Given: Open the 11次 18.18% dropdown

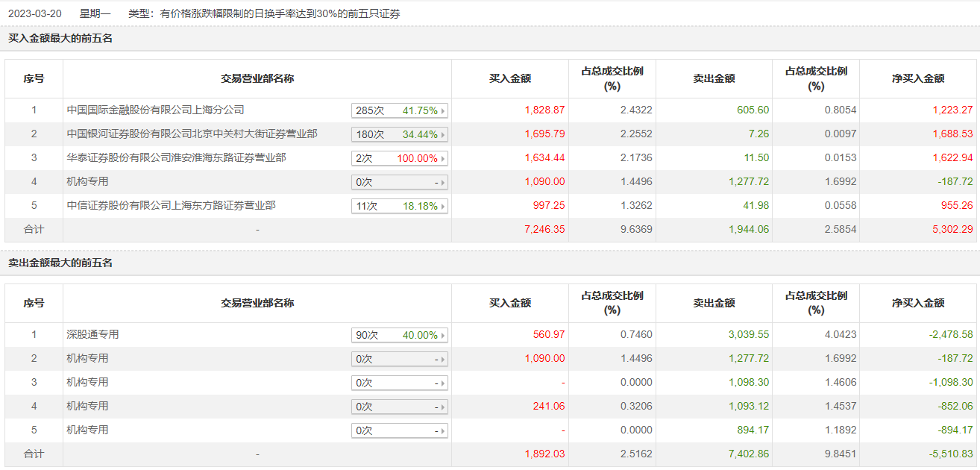Looking at the screenshot, I should (443, 207).
